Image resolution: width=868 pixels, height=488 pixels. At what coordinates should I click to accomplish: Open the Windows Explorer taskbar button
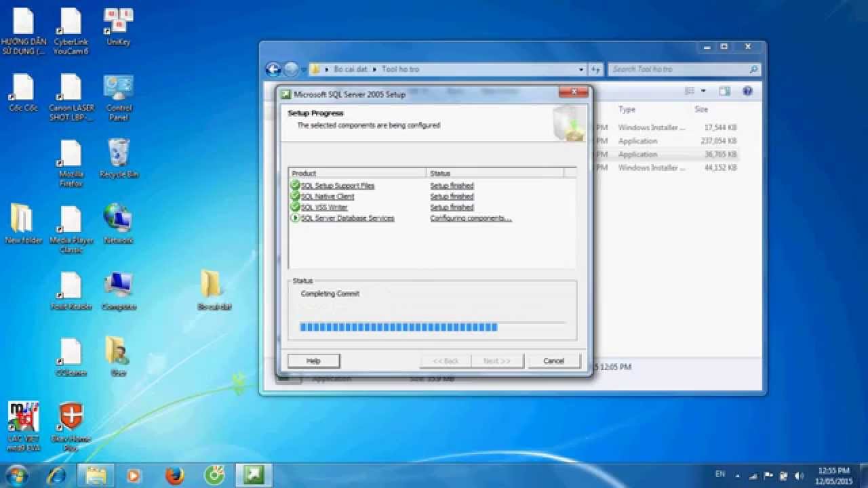pos(96,475)
